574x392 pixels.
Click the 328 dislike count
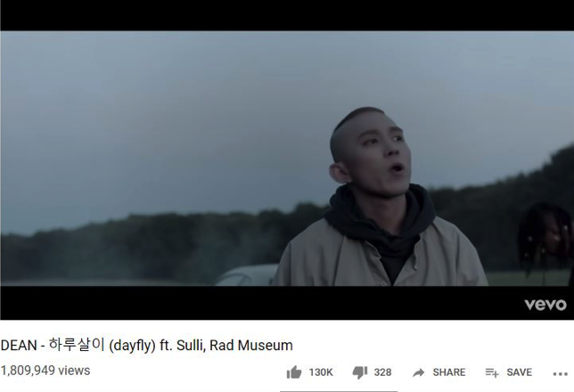click(x=382, y=372)
